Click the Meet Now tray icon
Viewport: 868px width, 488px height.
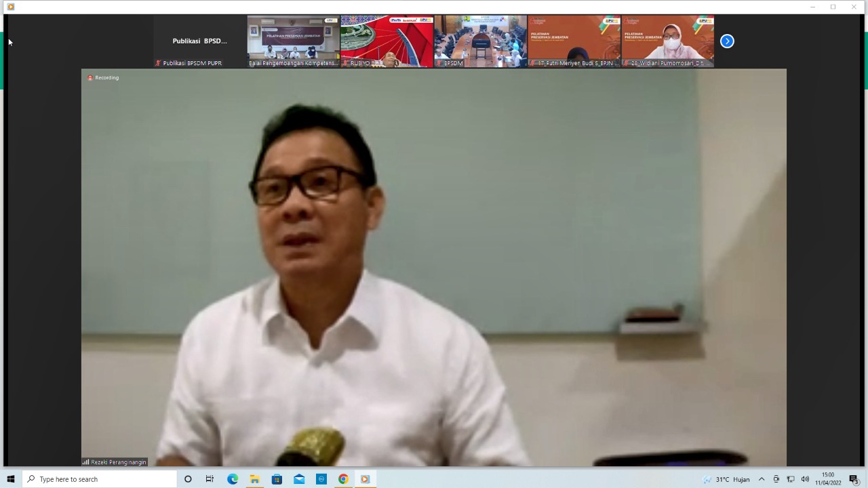point(776,479)
